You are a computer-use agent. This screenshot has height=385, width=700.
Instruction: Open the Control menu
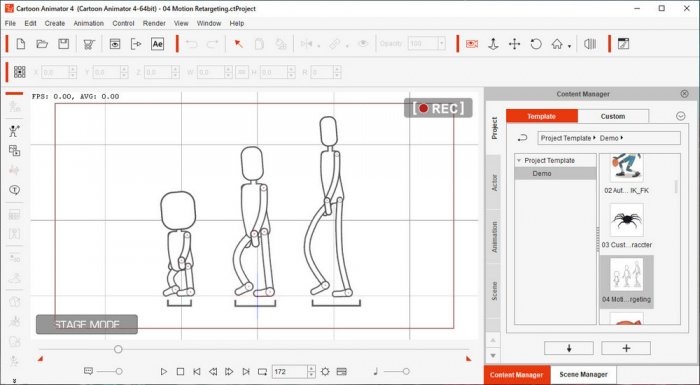pos(123,23)
